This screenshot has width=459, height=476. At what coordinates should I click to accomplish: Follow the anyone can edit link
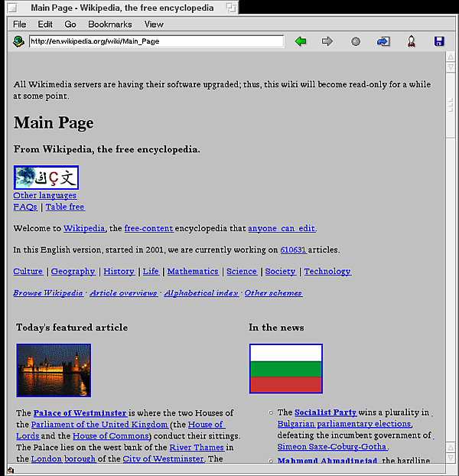coord(282,228)
